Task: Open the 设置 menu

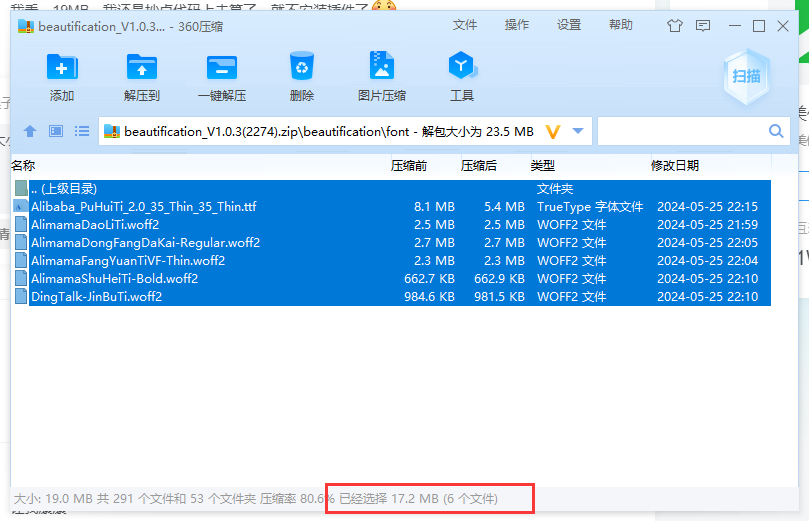Action: tap(569, 25)
